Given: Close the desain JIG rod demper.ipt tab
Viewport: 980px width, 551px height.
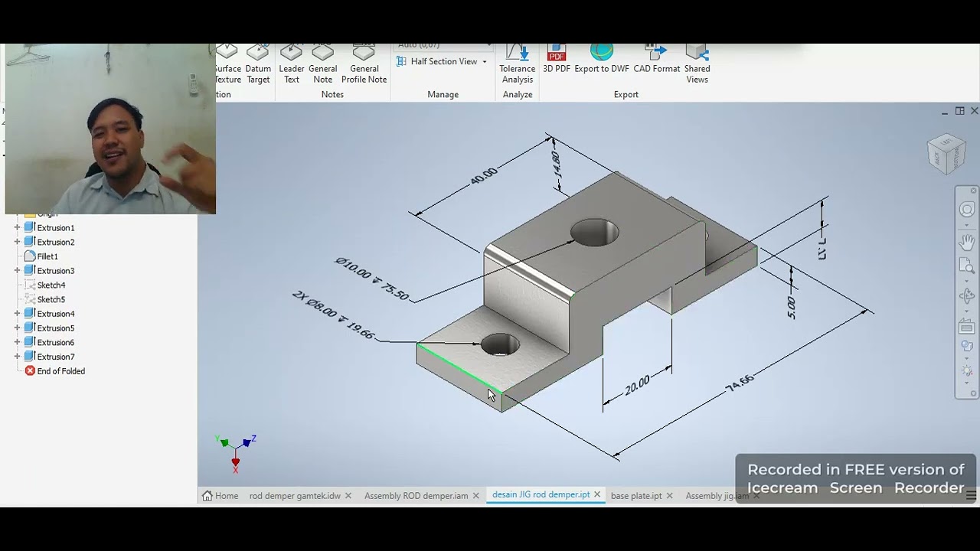Looking at the screenshot, I should coord(597,495).
